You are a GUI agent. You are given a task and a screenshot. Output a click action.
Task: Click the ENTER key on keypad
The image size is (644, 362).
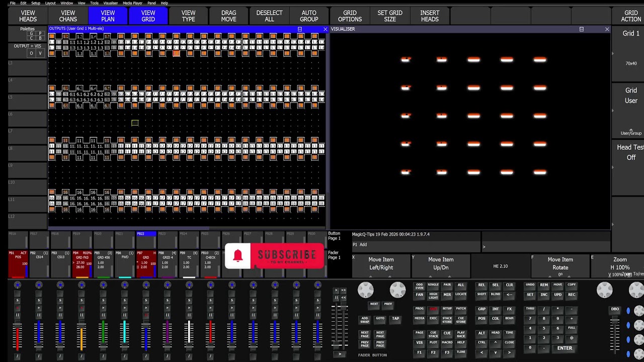[x=565, y=348]
